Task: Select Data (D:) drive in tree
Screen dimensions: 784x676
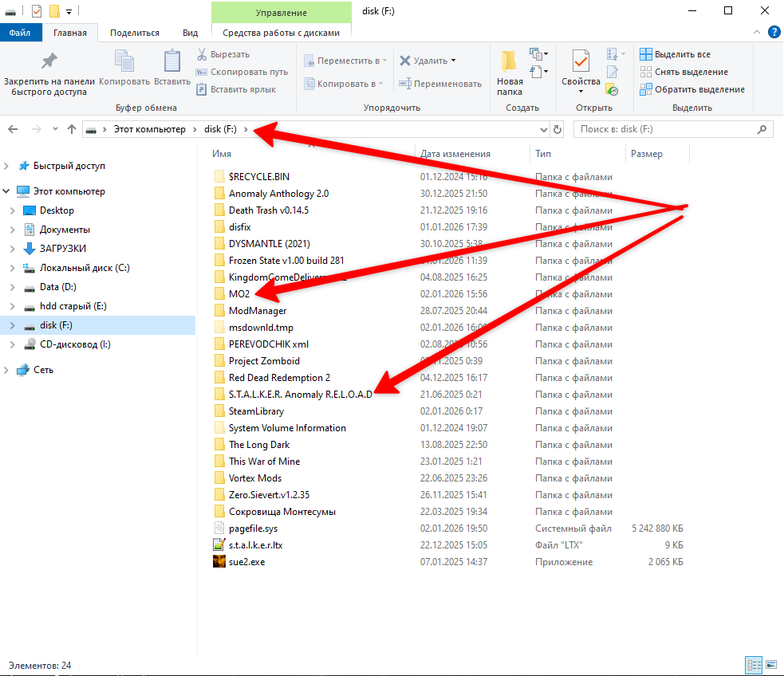Action: click(x=58, y=287)
